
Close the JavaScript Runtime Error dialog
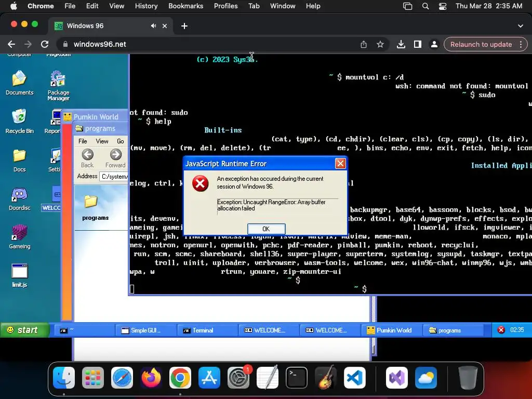tap(340, 164)
